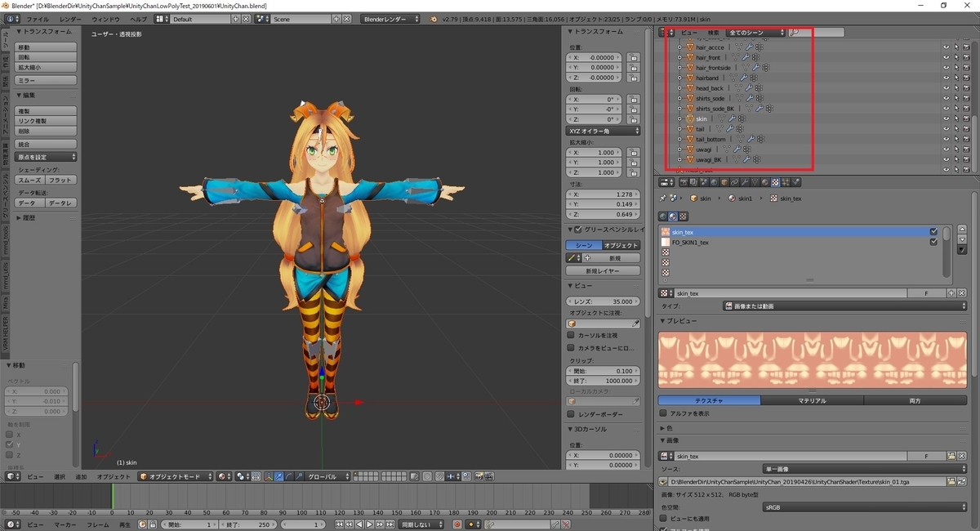Open the Render menu
The height and width of the screenshot is (531, 980).
point(70,18)
